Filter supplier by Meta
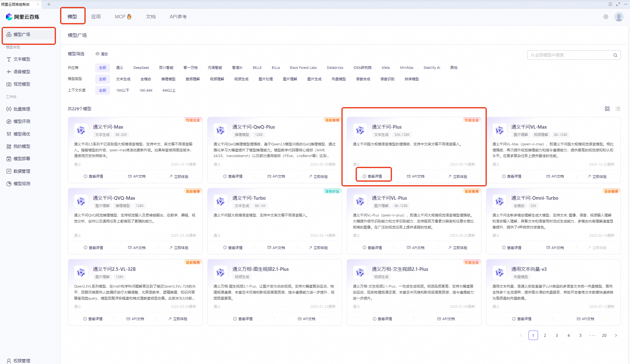This screenshot has height=364, width=630. [386, 68]
